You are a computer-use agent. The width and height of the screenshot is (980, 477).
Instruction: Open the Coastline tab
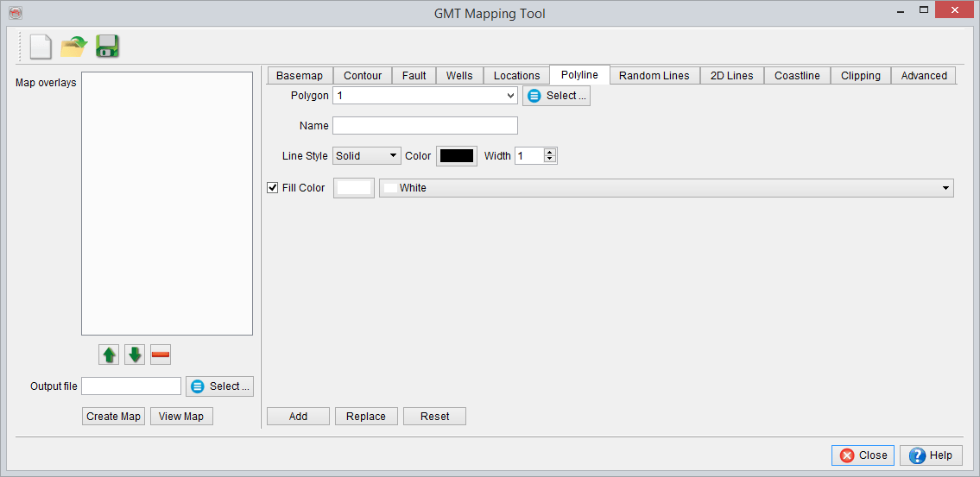click(x=797, y=76)
